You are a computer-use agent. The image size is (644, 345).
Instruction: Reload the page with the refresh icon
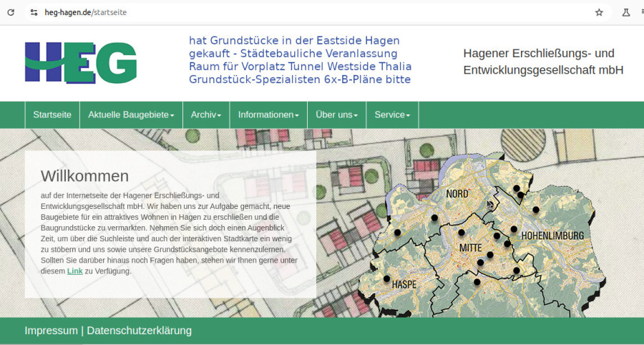pos(11,12)
